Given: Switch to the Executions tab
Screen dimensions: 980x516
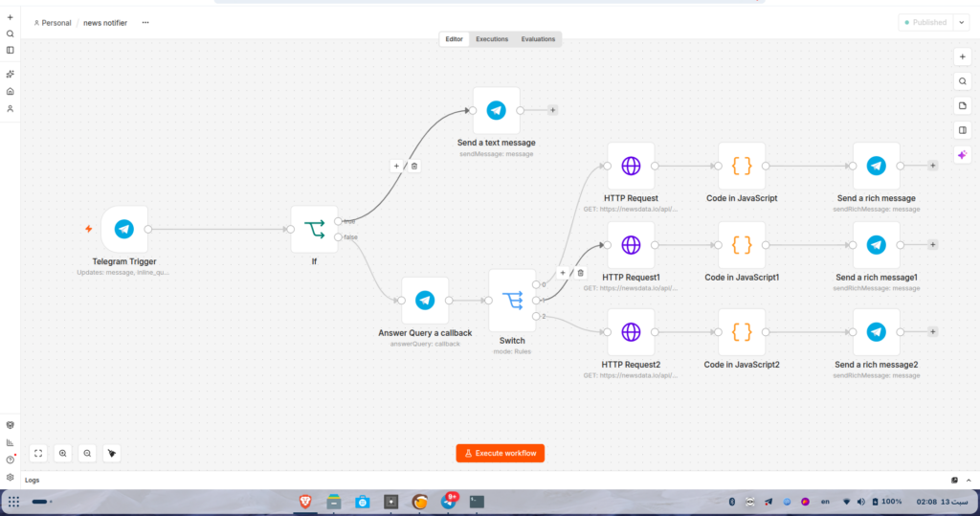Looking at the screenshot, I should tap(492, 39).
